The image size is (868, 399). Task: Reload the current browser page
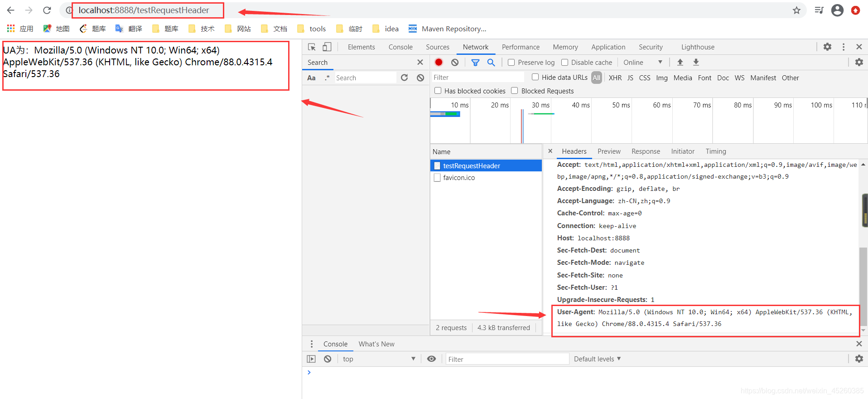(x=47, y=10)
